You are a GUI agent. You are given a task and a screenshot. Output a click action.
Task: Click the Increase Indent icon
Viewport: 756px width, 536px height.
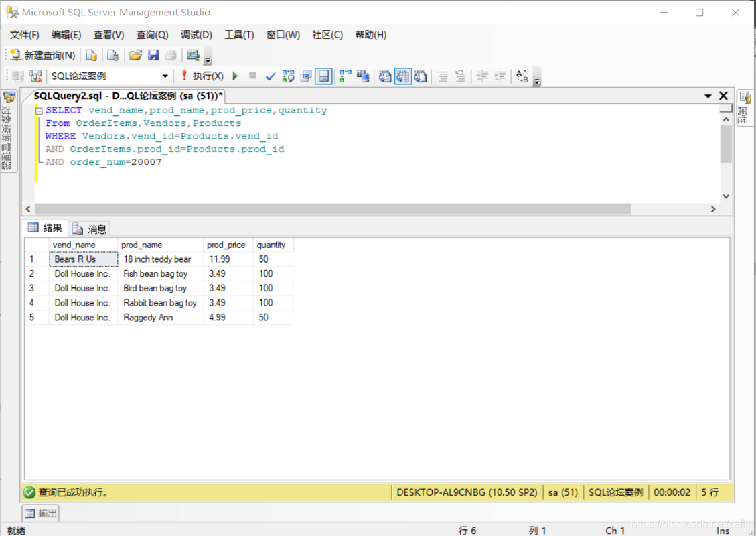pyautogui.click(x=500, y=76)
